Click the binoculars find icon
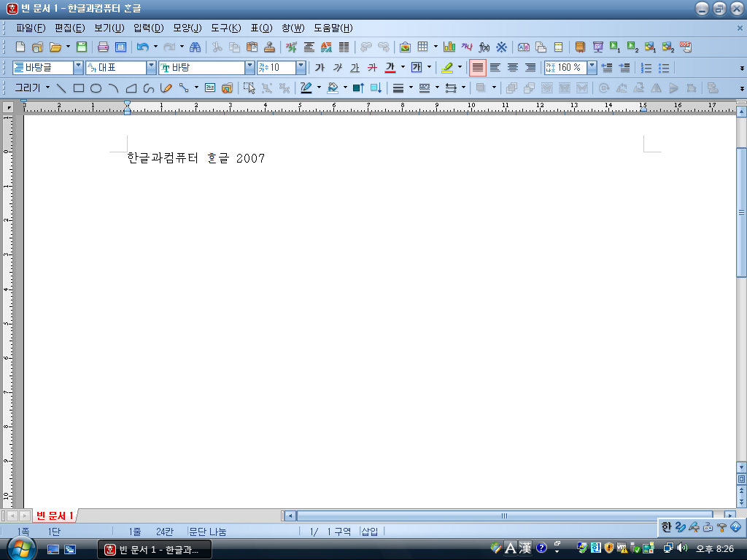 coord(196,47)
